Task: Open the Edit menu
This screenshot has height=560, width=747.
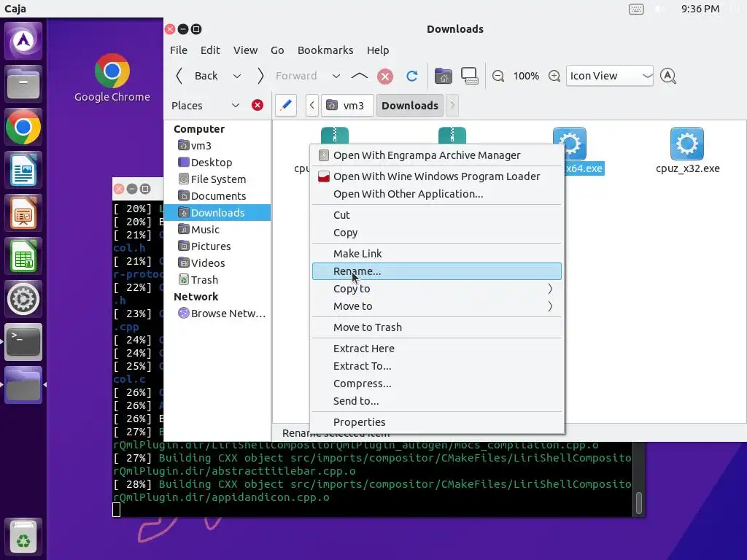Action: tap(210, 50)
